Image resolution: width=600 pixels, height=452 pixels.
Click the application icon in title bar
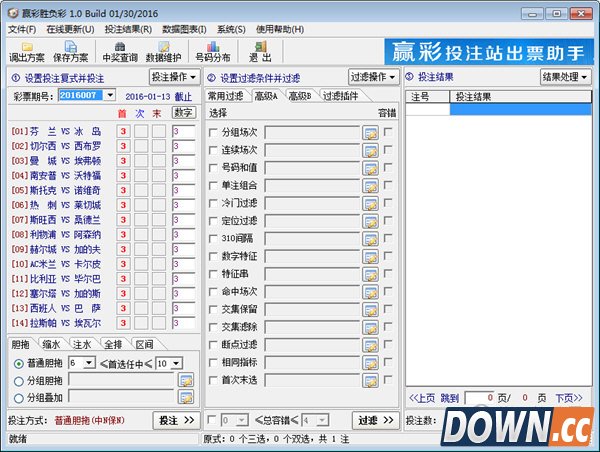click(x=13, y=13)
